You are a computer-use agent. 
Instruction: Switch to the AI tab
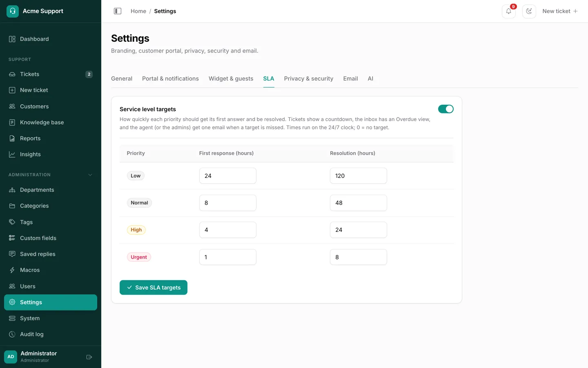coord(370,79)
